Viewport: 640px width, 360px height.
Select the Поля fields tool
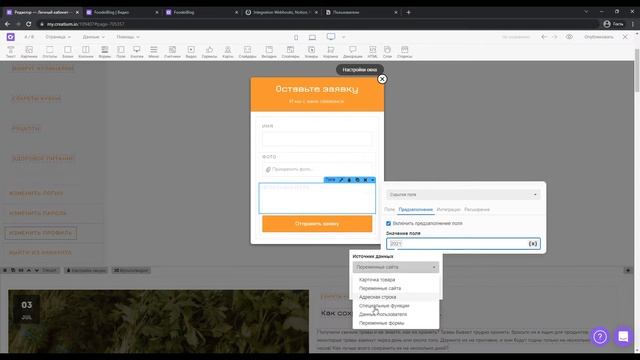coord(121,52)
